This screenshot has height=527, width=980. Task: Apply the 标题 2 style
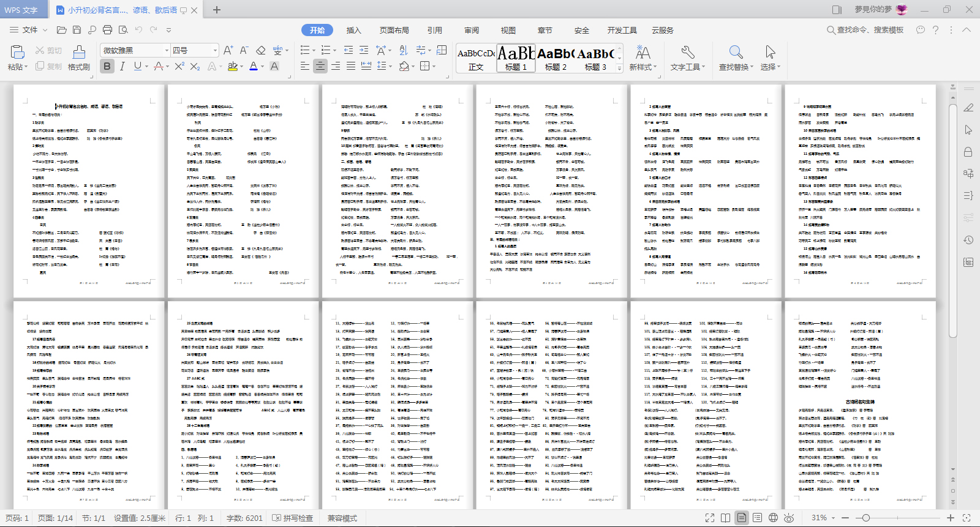[556, 59]
